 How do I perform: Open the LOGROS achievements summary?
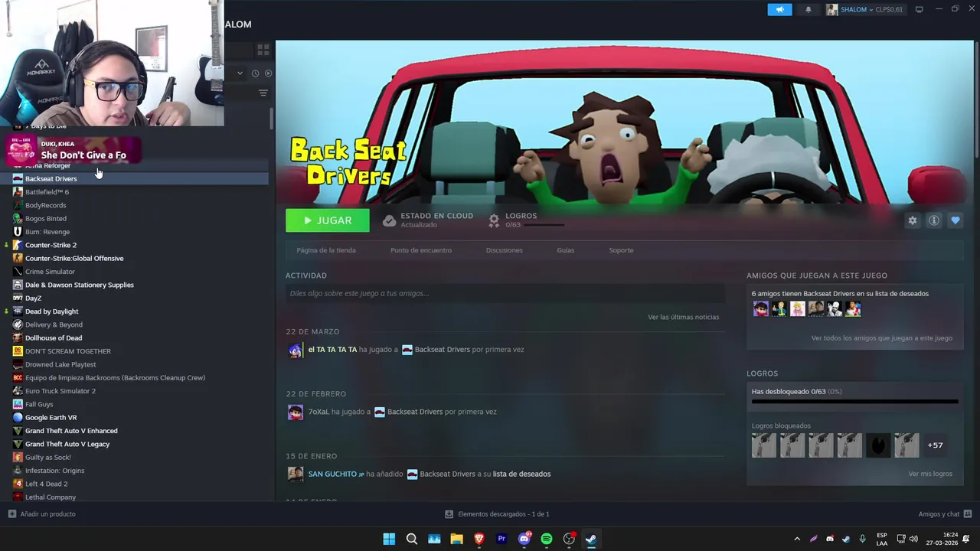coord(527,220)
